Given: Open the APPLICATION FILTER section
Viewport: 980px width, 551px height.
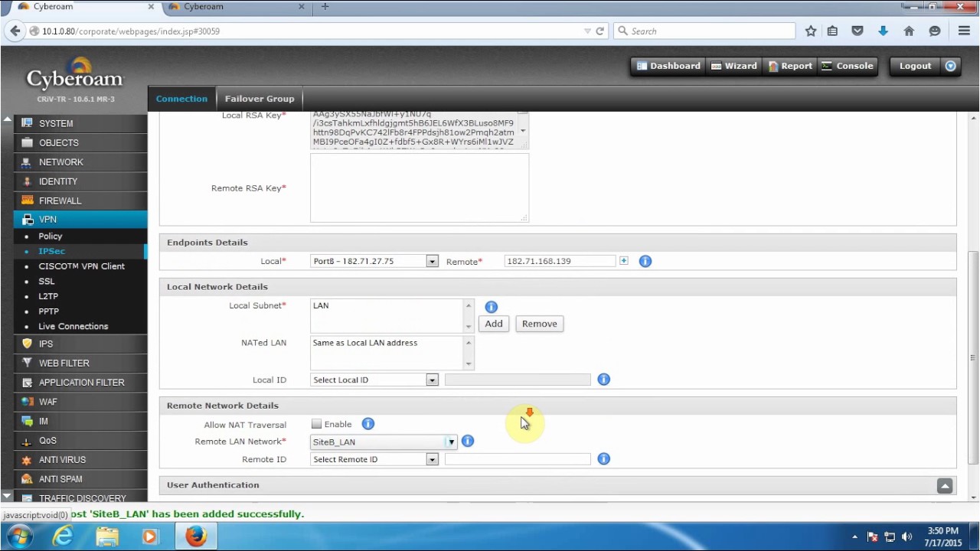Looking at the screenshot, I should 80,383.
